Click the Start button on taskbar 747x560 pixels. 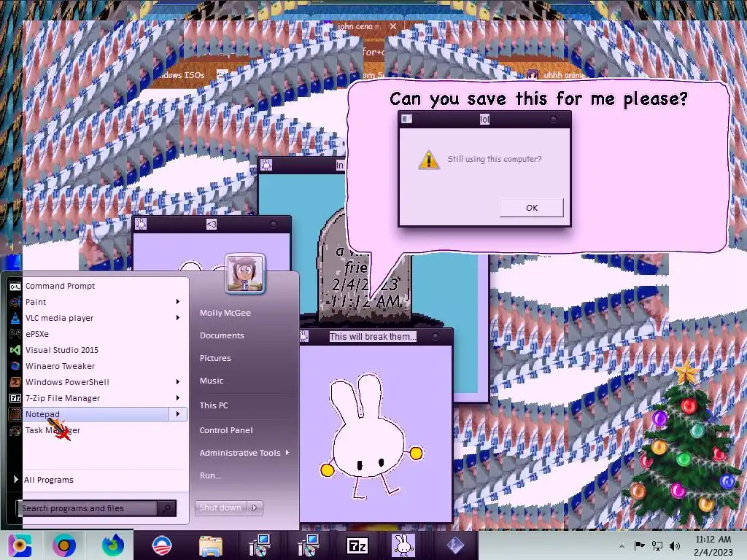point(20,545)
